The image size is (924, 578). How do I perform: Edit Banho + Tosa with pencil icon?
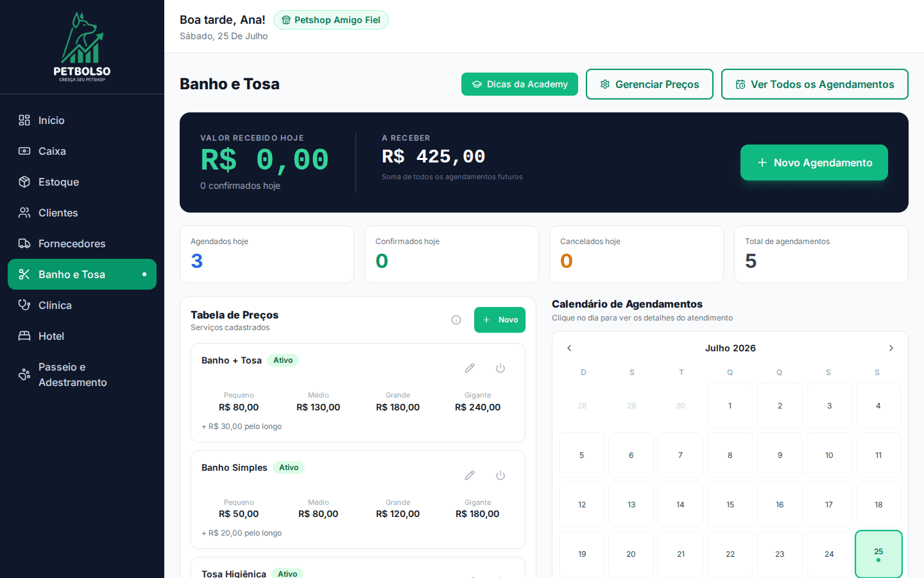[x=470, y=368]
